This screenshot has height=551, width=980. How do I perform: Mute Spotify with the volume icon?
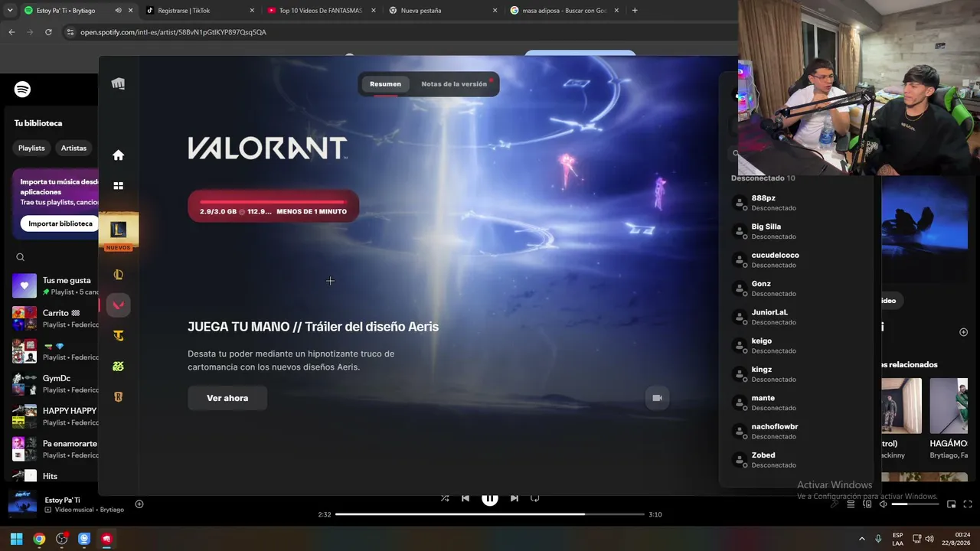pos(883,504)
